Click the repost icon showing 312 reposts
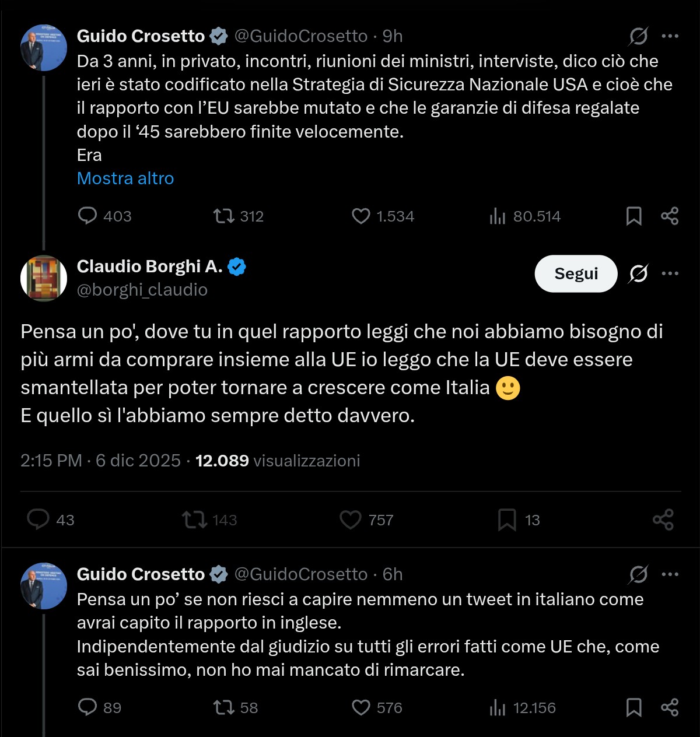Viewport: 700px width, 737px height. (x=223, y=216)
